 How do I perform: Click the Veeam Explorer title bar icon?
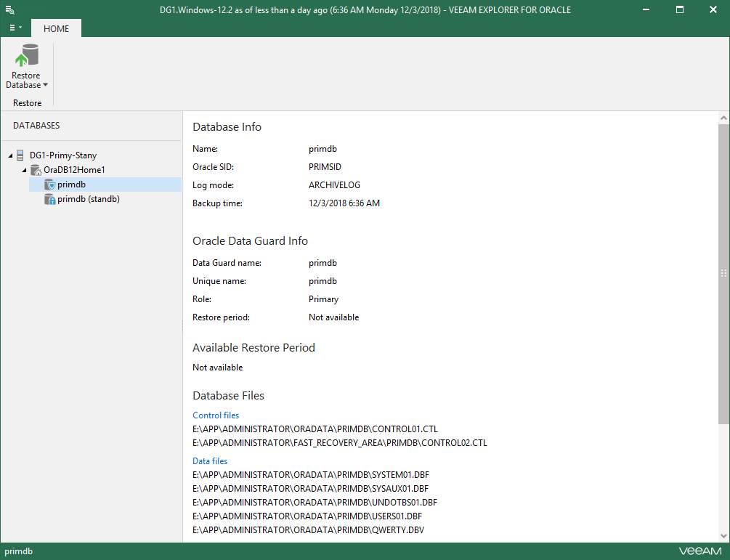coord(9,9)
